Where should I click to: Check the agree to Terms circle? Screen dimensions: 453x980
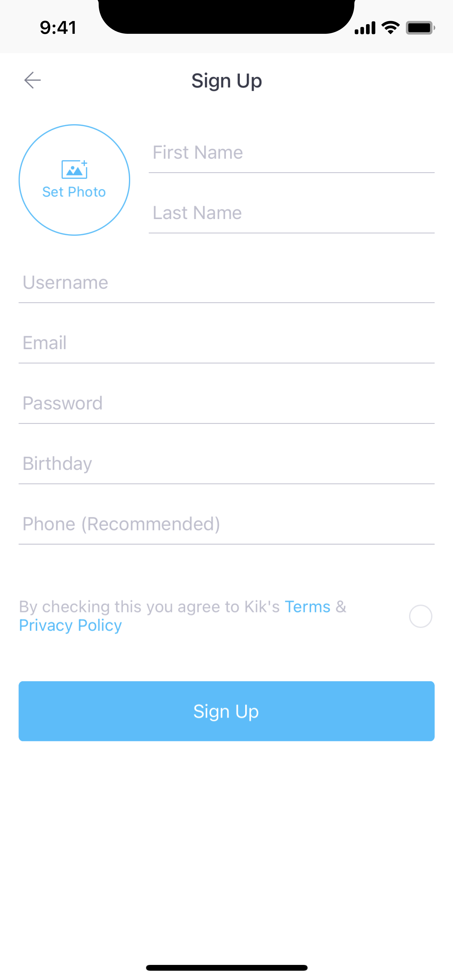click(x=420, y=616)
